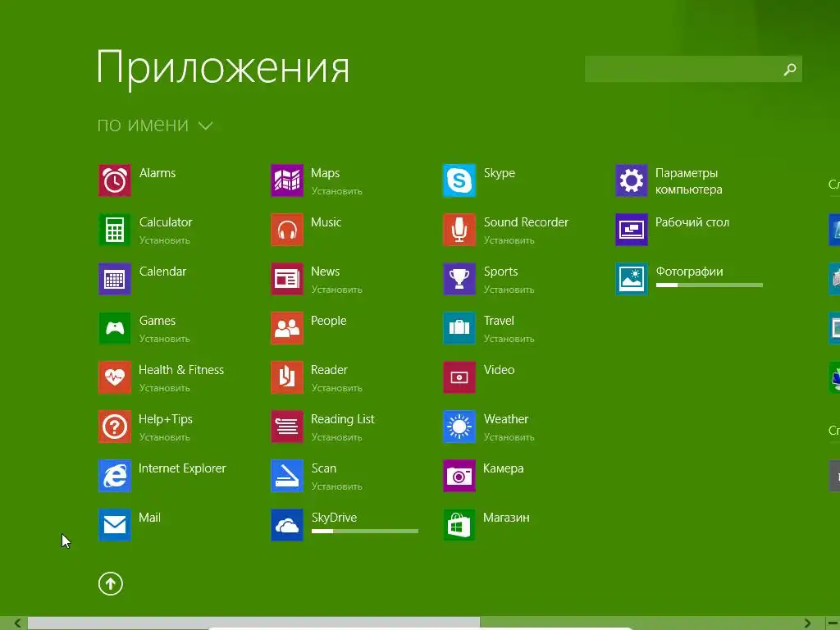Click the 'Health & Fitness' label
The height and width of the screenshot is (630, 840).
181,370
